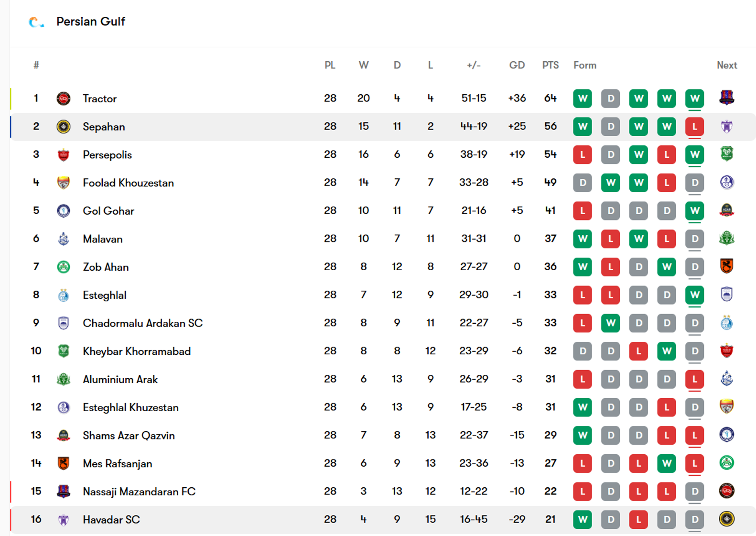The height and width of the screenshot is (536, 756).
Task: Open Sepahan's most recent loss badge
Action: [x=694, y=127]
